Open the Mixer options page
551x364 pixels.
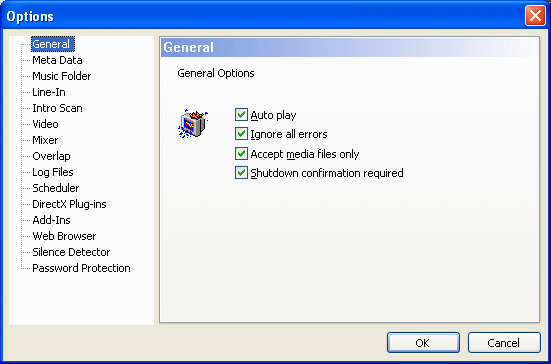tap(45, 140)
